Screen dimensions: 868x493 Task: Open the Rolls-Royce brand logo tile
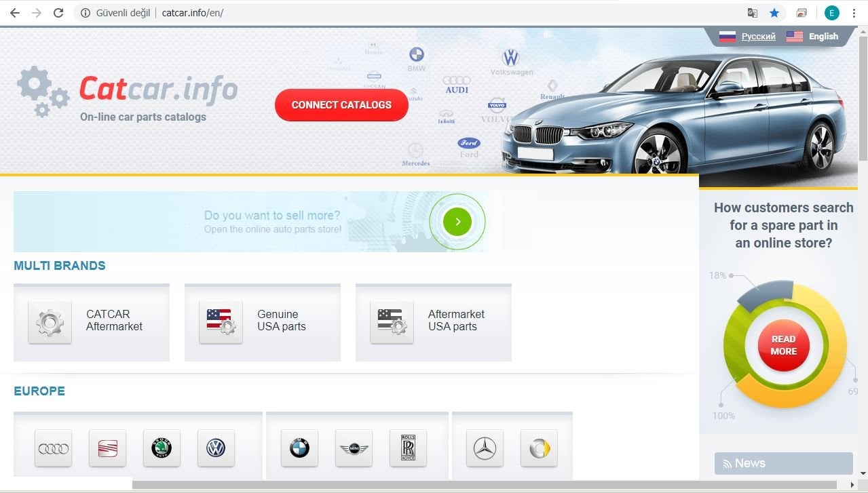(x=408, y=448)
